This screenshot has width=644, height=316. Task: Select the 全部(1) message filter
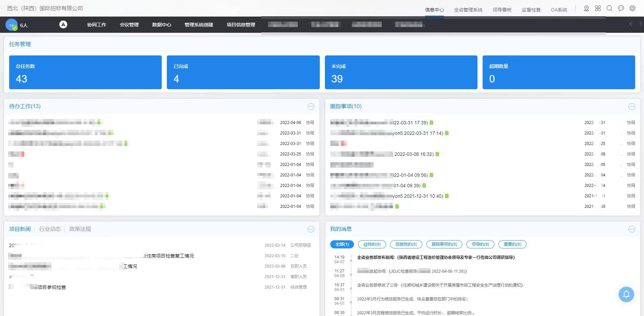[342, 244]
